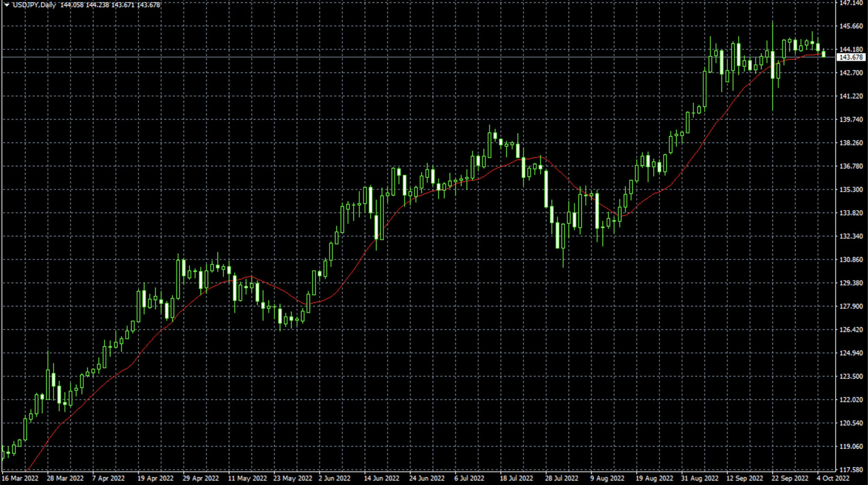Viewport: 868px width, 485px height.
Task: Click the dropdown triangle beside USDJPY,Daily
Action: point(7,5)
